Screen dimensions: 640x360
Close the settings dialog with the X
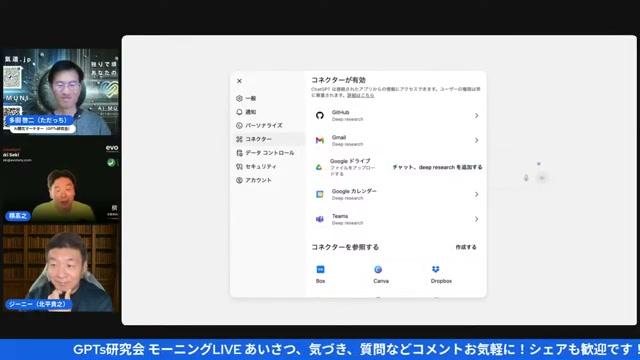point(239,81)
